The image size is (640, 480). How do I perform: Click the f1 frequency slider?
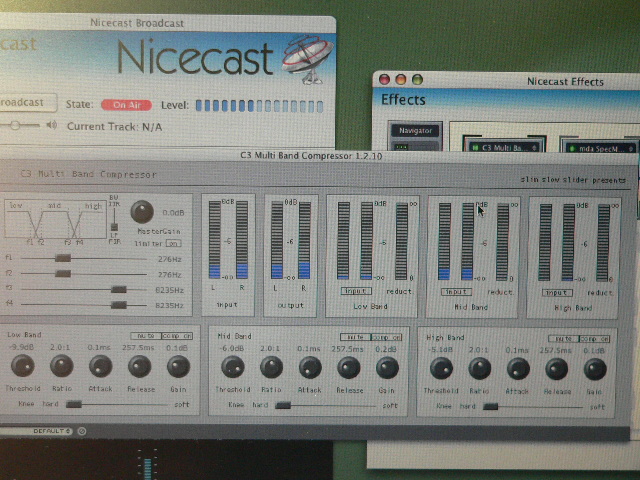[84, 258]
